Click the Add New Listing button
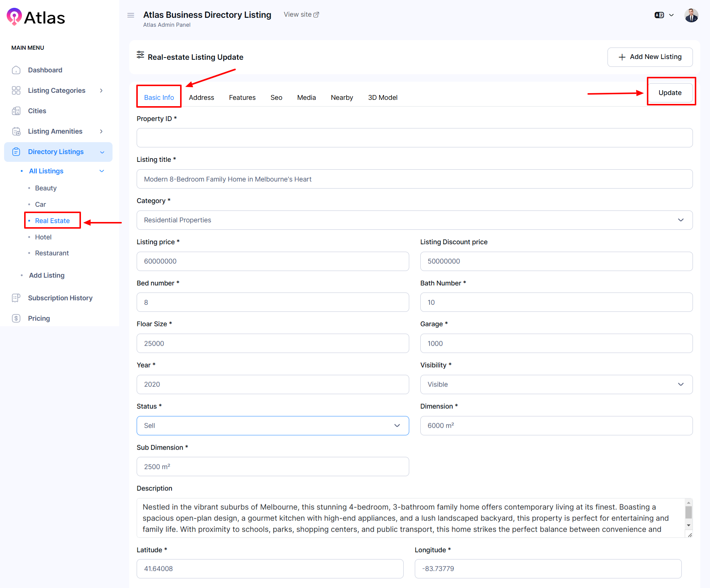Screen dimensions: 710x588 650,57
